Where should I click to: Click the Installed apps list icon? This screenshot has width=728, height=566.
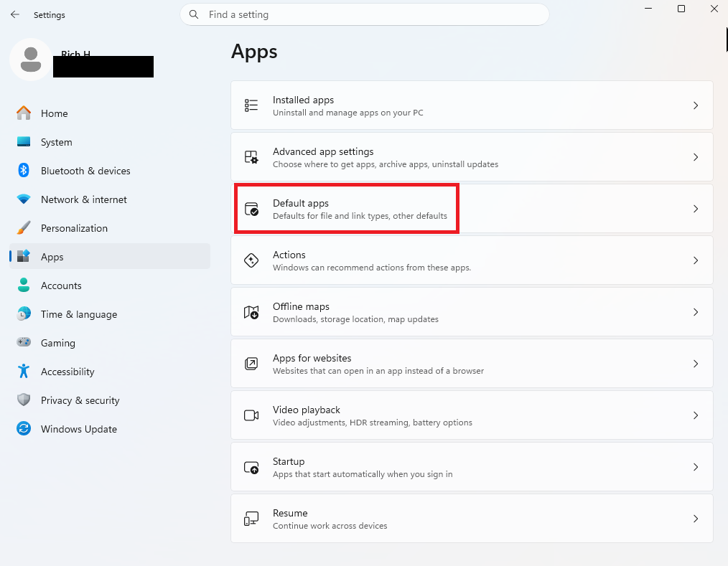(x=251, y=105)
